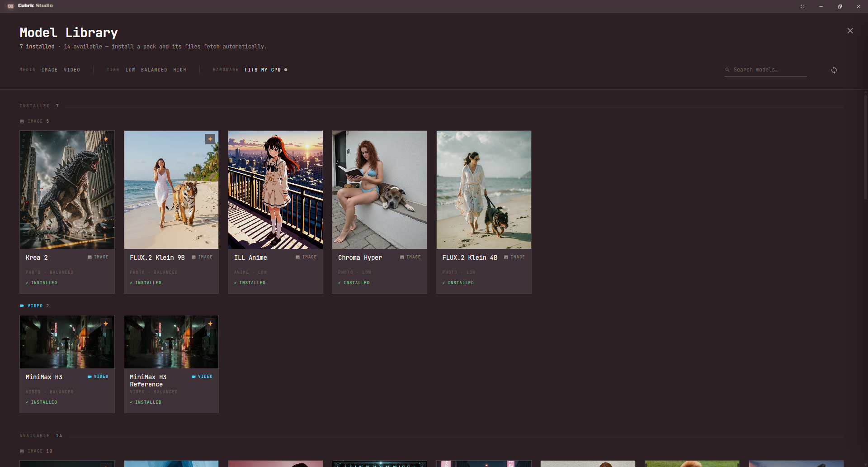The height and width of the screenshot is (467, 868).
Task: Open the FLUX.2 Klein 9B thumbnail
Action: (x=171, y=190)
